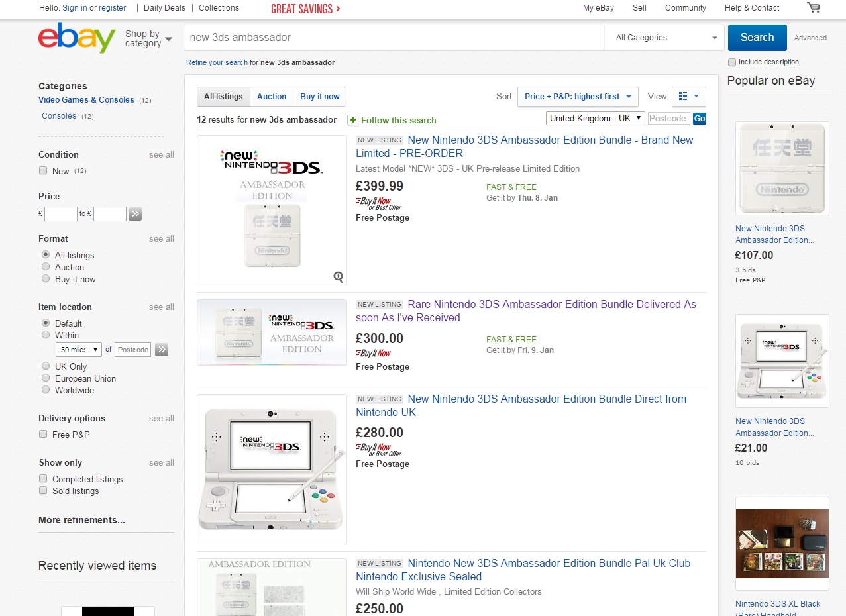Viewport: 846px width, 616px height.
Task: Open the Sell menu item
Action: point(639,8)
